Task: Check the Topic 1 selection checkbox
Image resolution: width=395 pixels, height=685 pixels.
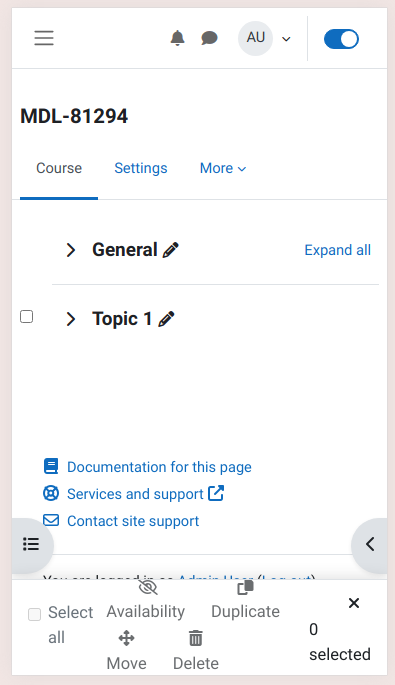Action: pos(27,316)
